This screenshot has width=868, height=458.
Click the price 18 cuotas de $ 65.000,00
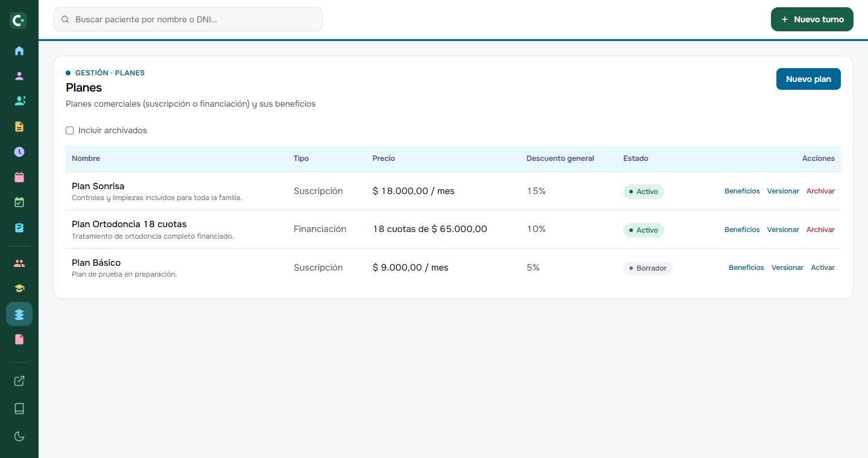[x=430, y=229]
